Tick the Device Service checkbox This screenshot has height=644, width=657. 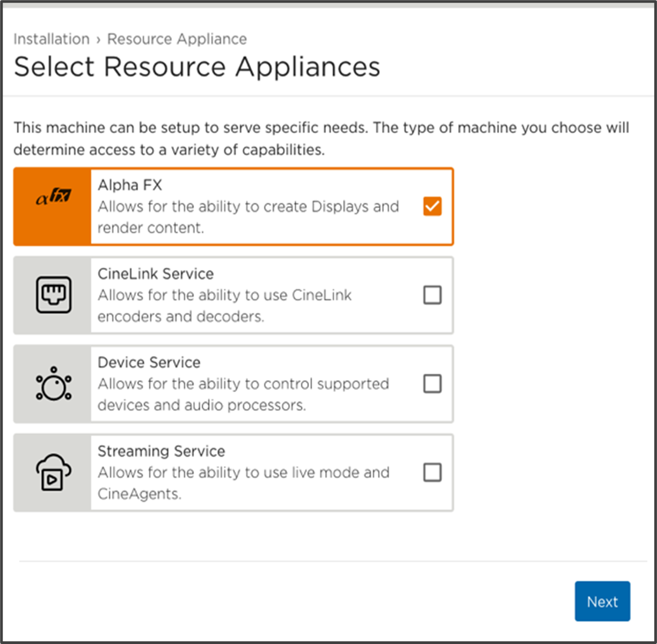pyautogui.click(x=432, y=384)
